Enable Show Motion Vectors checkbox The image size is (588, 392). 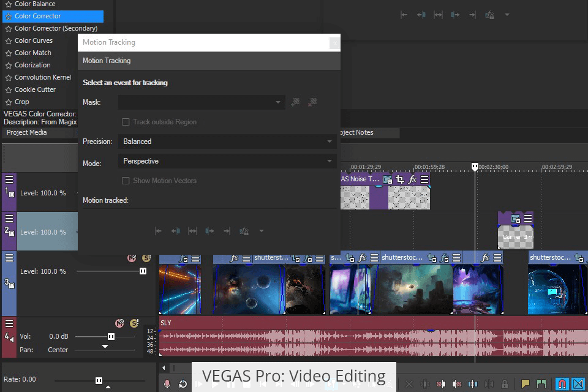(x=126, y=181)
